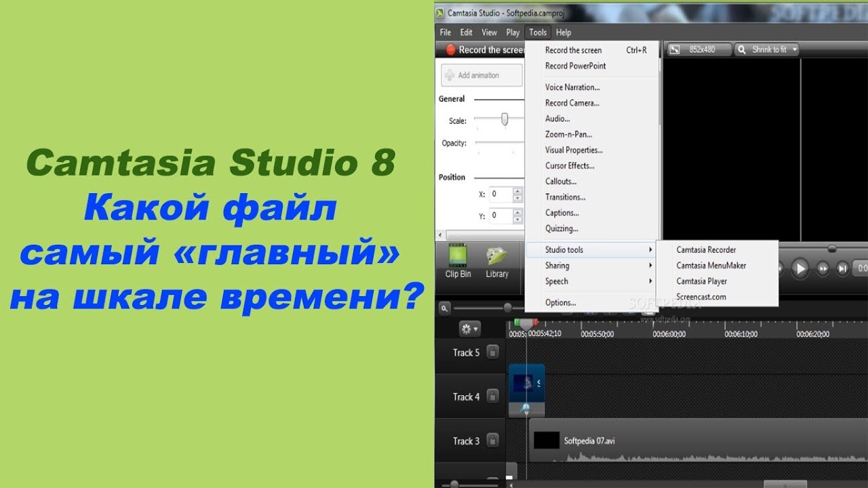
Task: Click the Track 4 label
Action: (466, 397)
